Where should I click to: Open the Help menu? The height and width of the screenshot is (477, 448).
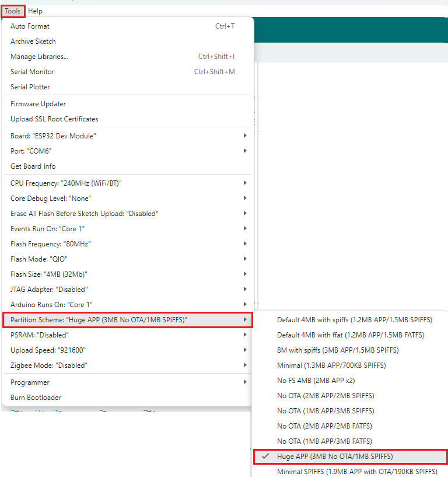tap(35, 11)
